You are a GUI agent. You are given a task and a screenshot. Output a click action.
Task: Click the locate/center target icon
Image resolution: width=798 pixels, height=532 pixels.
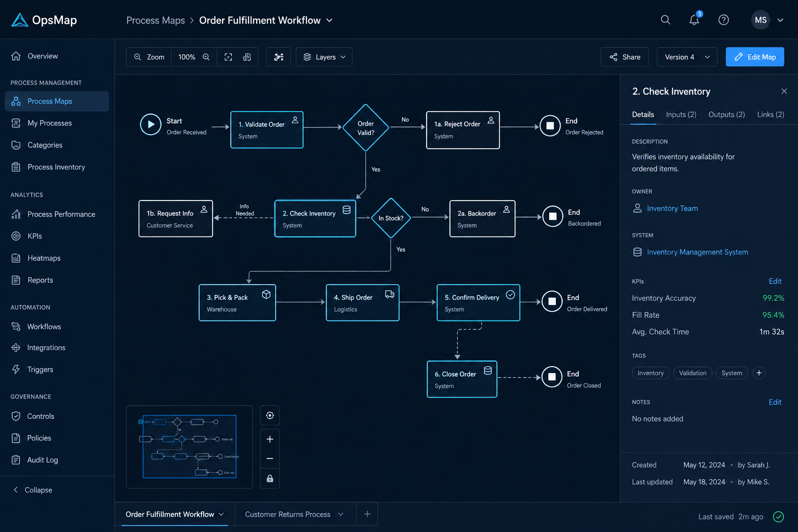tap(270, 415)
